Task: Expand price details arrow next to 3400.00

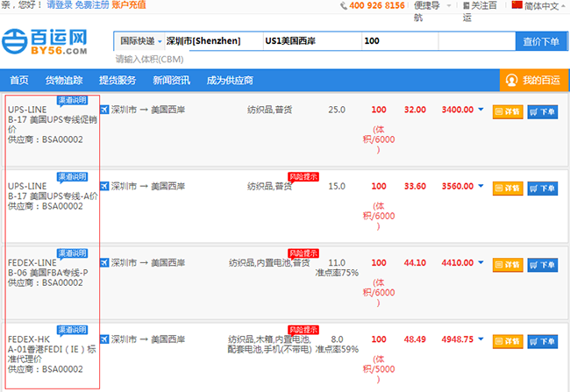Action: [481, 110]
